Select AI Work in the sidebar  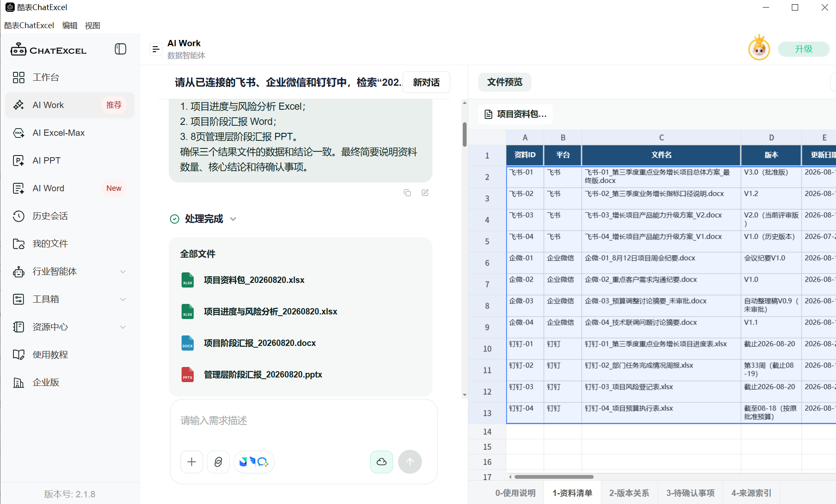[70, 105]
